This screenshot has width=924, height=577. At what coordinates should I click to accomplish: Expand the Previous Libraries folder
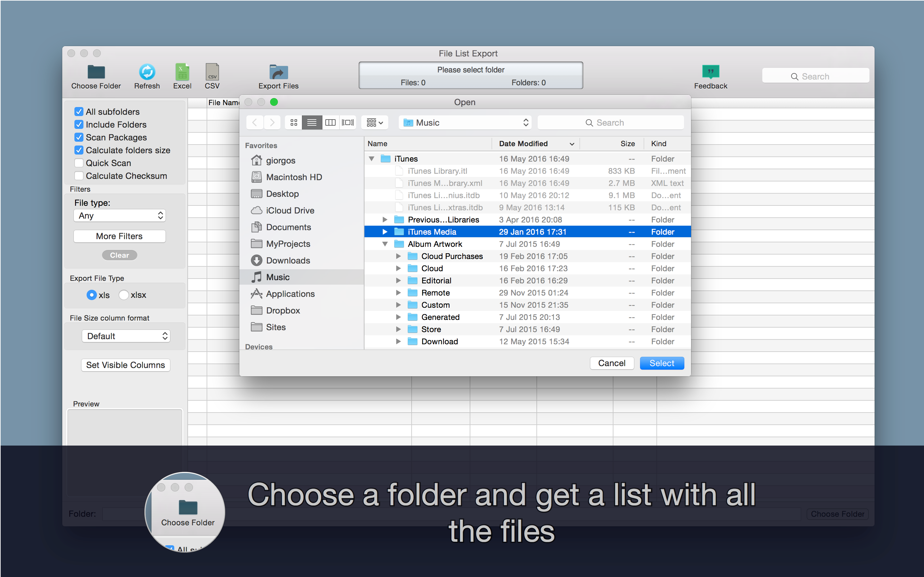[x=383, y=219]
